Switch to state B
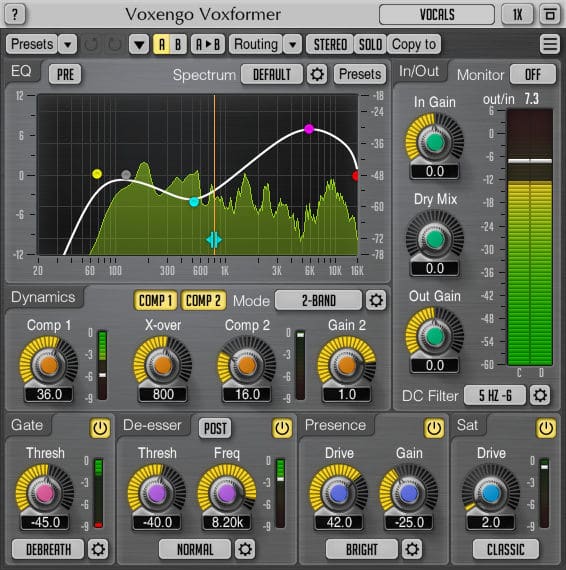 (178, 44)
